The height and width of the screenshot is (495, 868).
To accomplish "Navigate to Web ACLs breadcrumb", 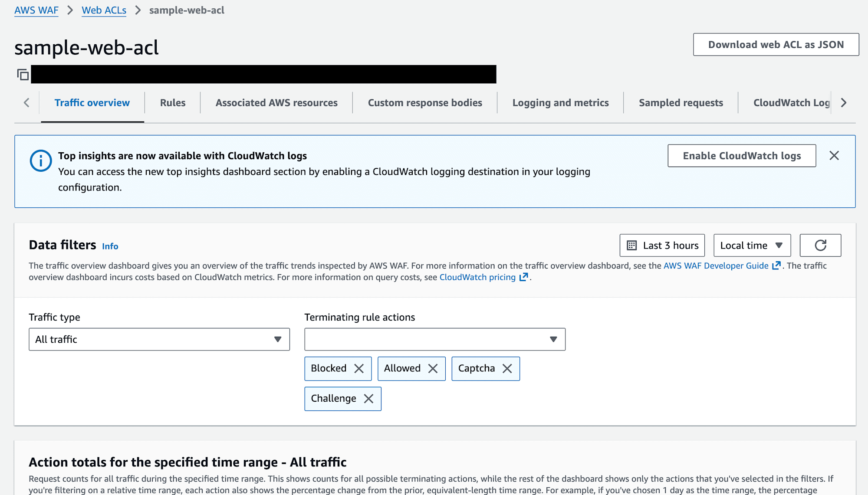I will [104, 10].
